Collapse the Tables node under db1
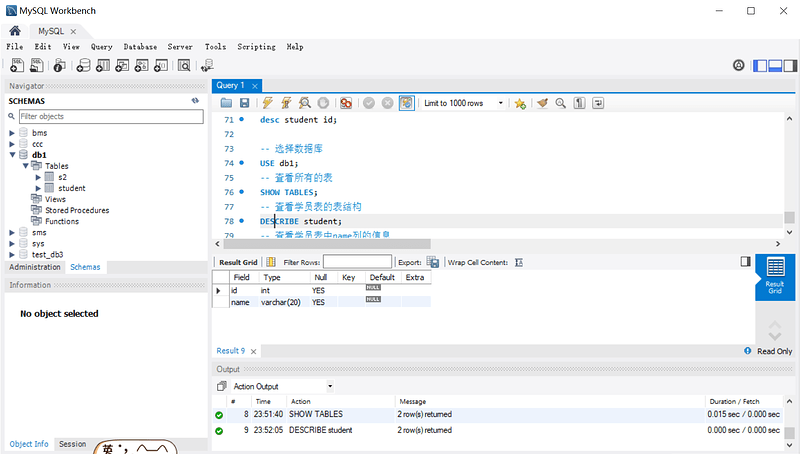The image size is (800, 454). (25, 166)
